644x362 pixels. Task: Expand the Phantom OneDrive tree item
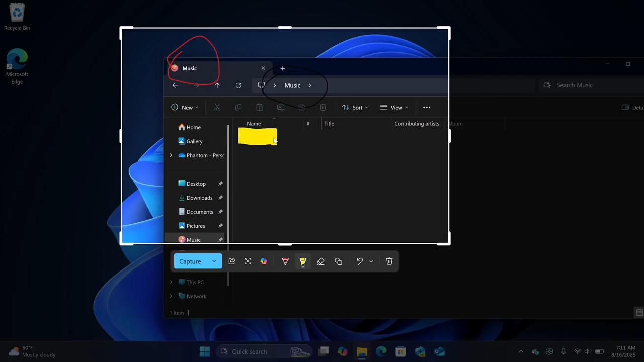pos(171,155)
